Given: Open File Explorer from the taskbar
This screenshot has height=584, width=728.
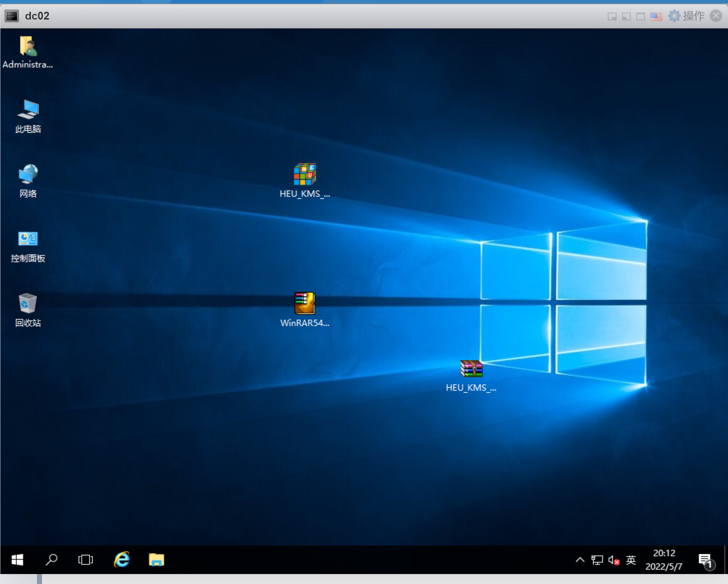Looking at the screenshot, I should [x=156, y=560].
